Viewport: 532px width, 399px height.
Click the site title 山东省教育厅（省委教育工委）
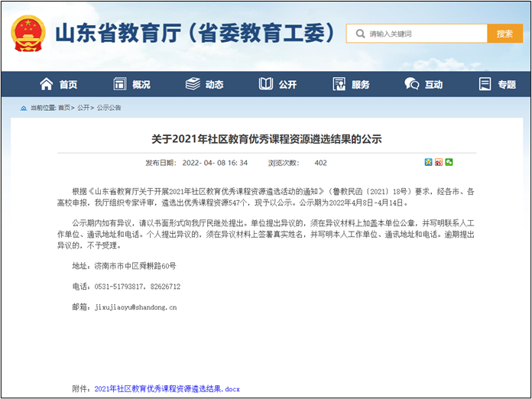coord(195,34)
